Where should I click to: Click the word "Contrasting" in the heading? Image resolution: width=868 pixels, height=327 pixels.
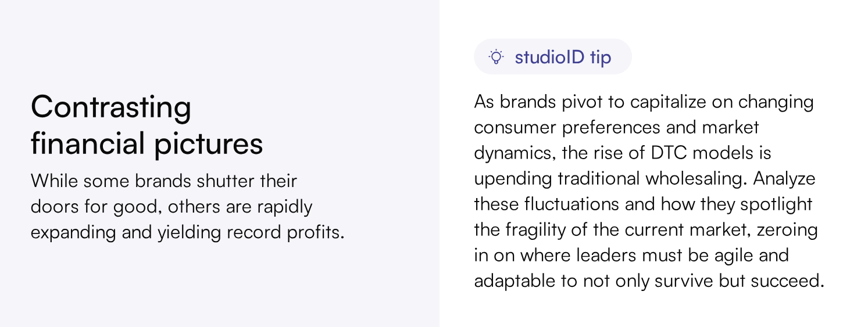[x=111, y=107]
